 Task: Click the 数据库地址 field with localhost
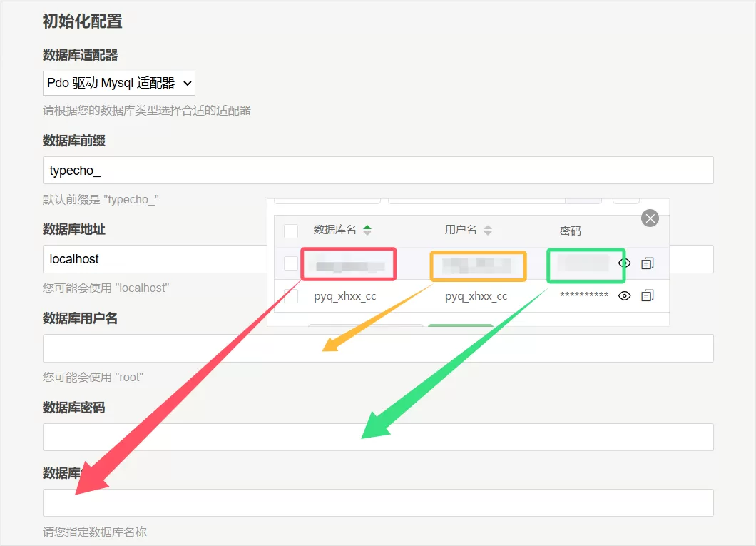tap(153, 259)
